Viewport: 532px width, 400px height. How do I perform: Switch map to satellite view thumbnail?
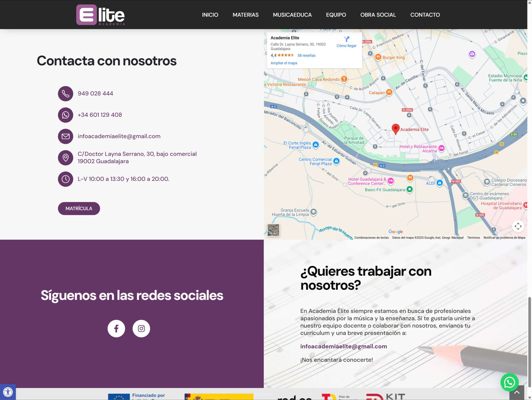(273, 230)
